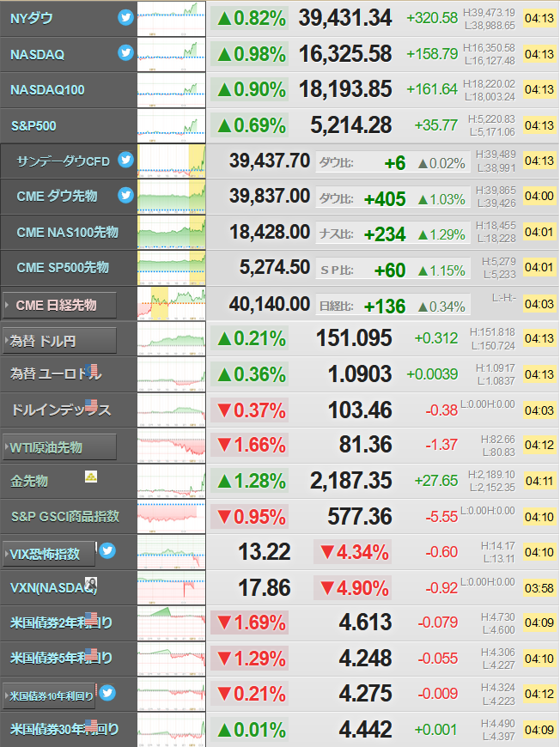This screenshot has width=560, height=747.
Task: Open CME 日経先物 mini chart
Action: pos(172,303)
